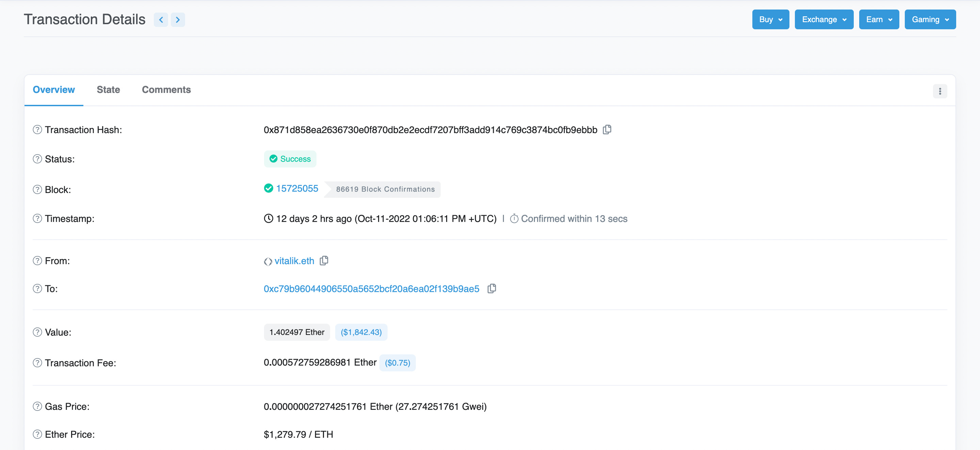Click the 0.000572759286981 Ether fee text
The image size is (980, 450).
320,362
